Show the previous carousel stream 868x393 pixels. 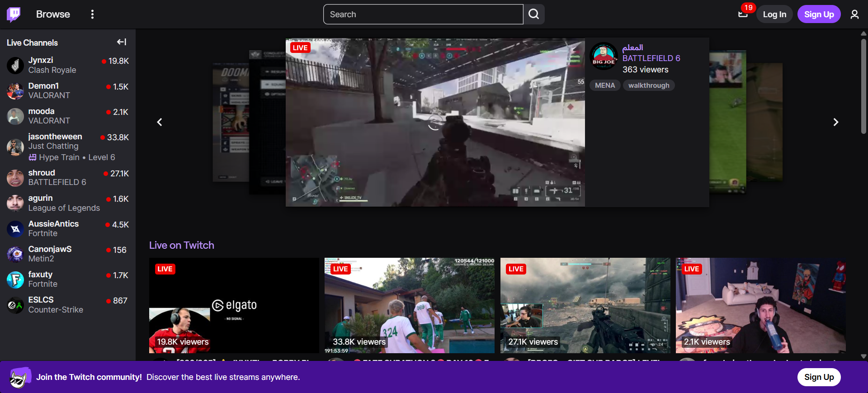(x=160, y=122)
